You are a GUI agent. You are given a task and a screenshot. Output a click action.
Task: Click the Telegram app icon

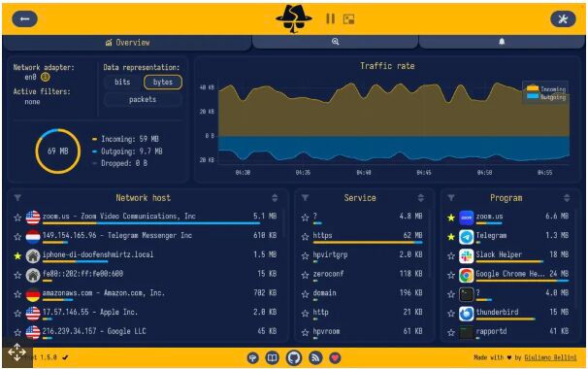pos(466,237)
